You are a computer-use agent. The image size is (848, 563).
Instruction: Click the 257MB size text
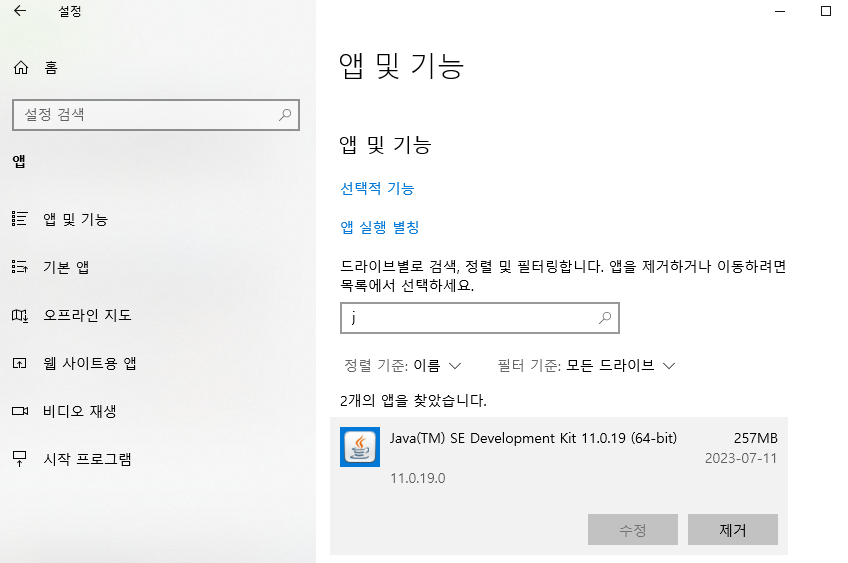(x=756, y=438)
